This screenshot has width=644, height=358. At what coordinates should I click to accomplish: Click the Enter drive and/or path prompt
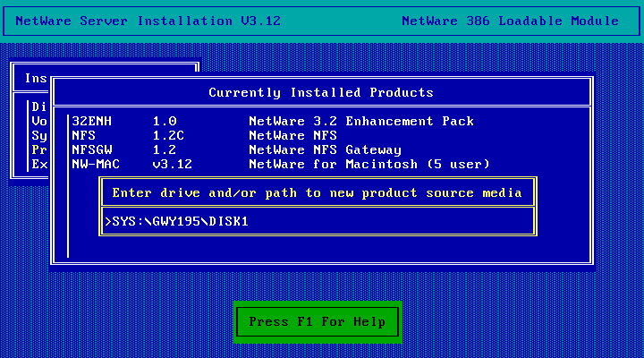317,192
